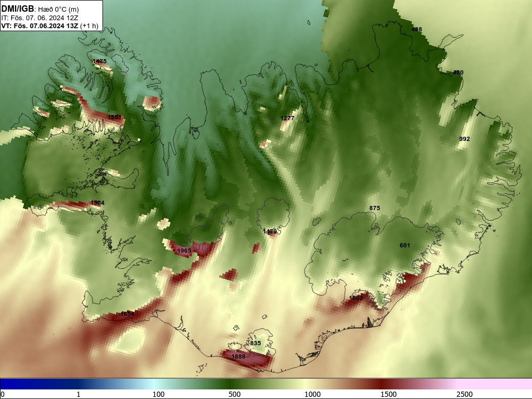Viewport: 532px width, 399px height.
Task: Click the 992 value on the map
Action: pos(464,139)
